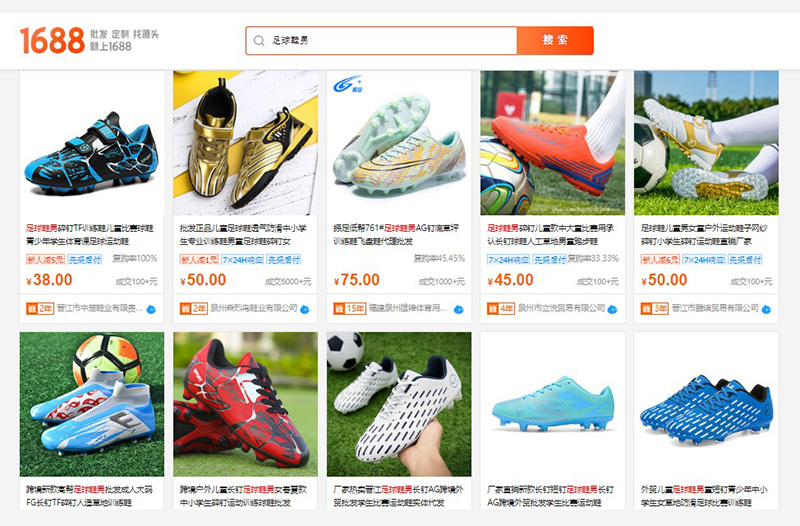
Task: Open the gold soccer shoes product image
Action: pos(245,143)
